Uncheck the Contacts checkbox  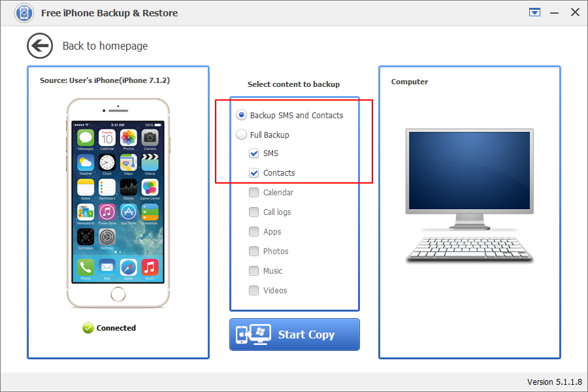254,172
